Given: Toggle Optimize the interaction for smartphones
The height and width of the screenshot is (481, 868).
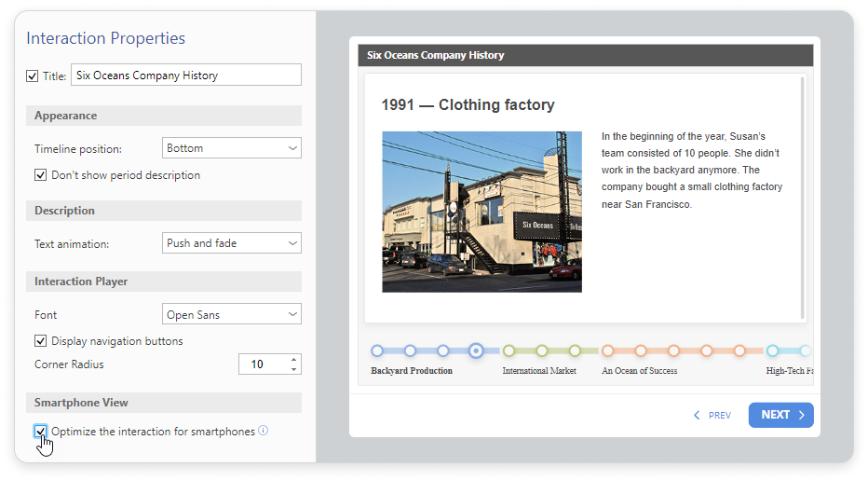Looking at the screenshot, I should (x=41, y=432).
